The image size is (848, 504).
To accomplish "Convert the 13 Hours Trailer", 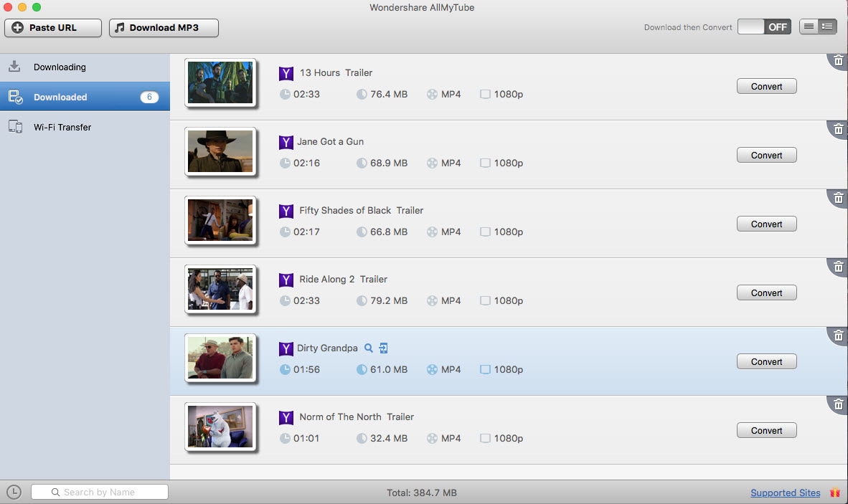I will click(766, 87).
